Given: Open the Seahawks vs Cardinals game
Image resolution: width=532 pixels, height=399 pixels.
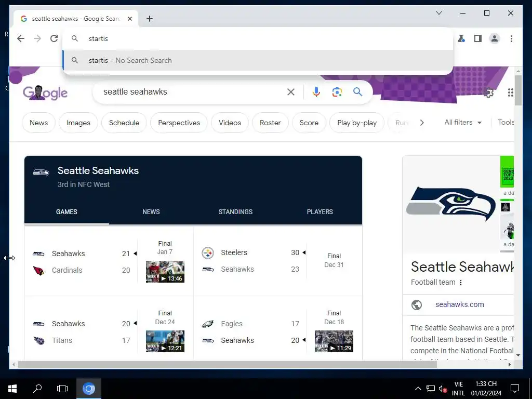Looking at the screenshot, I should tap(82, 262).
